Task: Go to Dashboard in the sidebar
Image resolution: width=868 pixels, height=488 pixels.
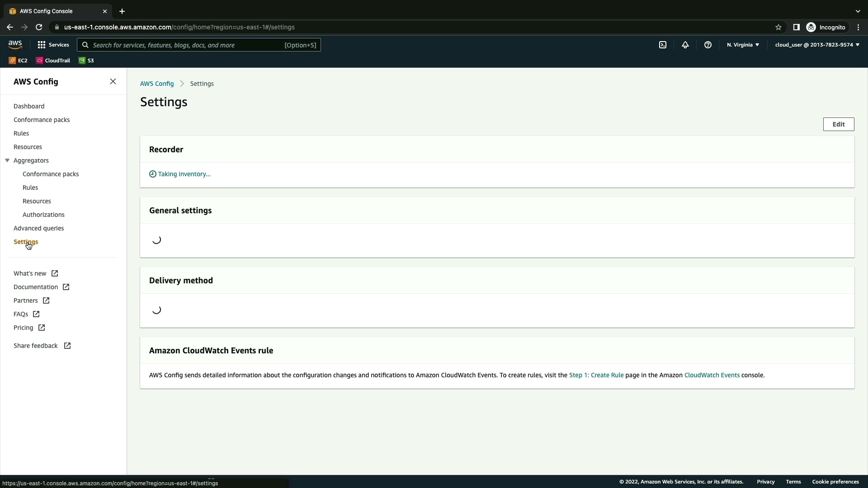Action: [29, 106]
